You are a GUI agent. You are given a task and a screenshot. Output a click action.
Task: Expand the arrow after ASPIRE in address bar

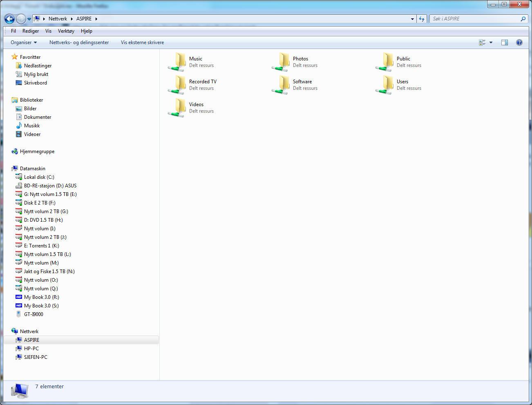click(x=96, y=19)
